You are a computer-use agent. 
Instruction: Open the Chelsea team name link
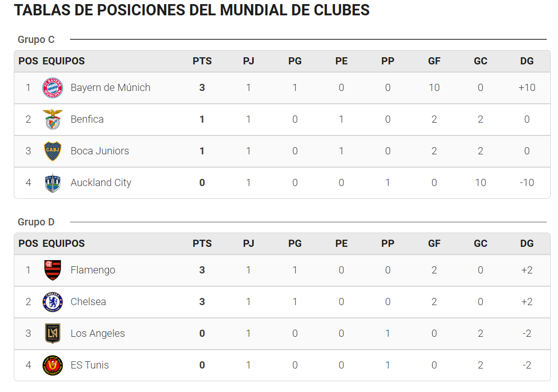coord(88,302)
